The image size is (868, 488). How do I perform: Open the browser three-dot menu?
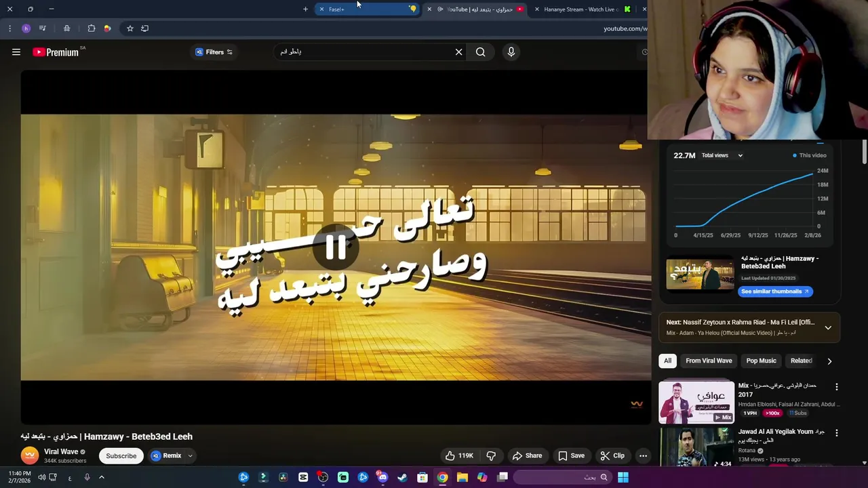(9, 28)
